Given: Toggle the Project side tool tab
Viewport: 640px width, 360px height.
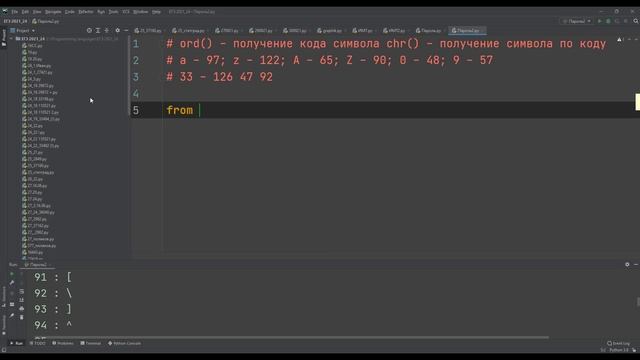Looking at the screenshot, I should tap(4, 38).
